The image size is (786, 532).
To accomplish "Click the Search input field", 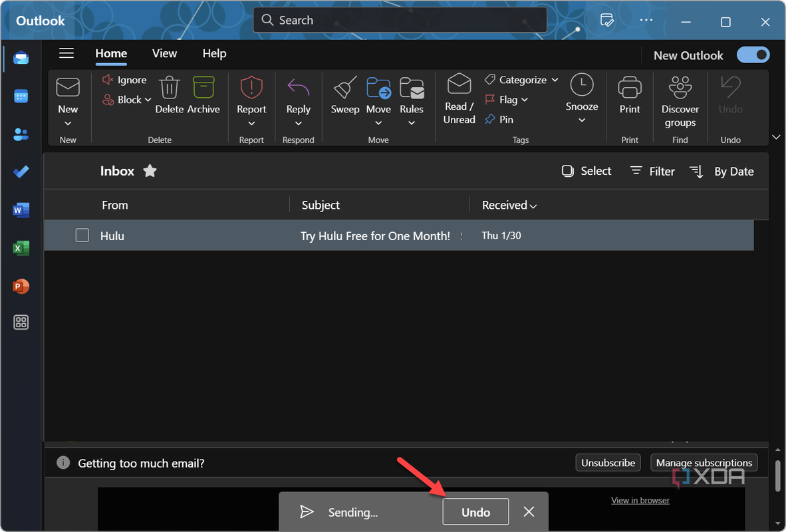I will (400, 20).
